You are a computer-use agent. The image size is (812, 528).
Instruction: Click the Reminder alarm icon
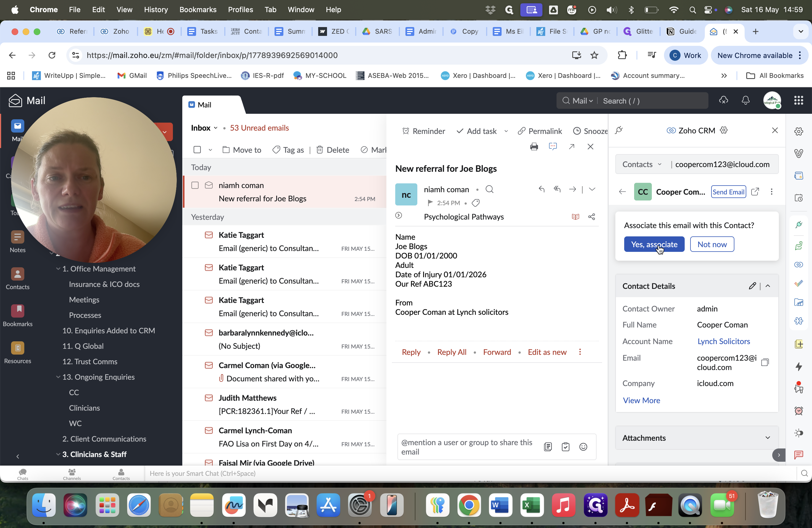coord(406,131)
